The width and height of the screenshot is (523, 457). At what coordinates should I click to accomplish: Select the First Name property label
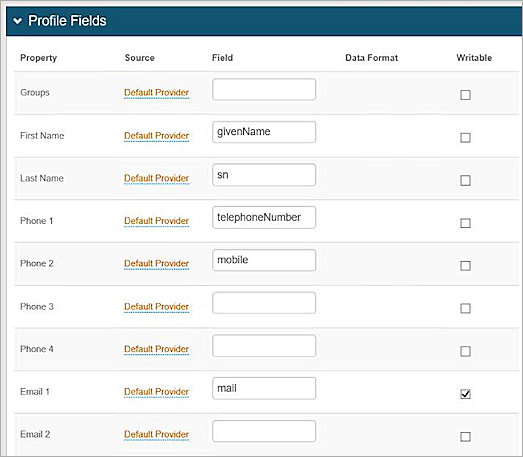[x=42, y=135]
